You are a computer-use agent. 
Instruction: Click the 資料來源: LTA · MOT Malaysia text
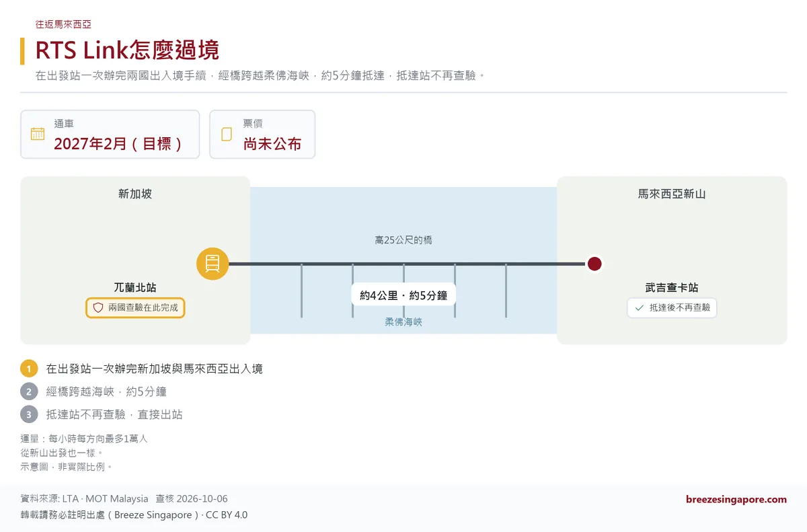pos(85,499)
